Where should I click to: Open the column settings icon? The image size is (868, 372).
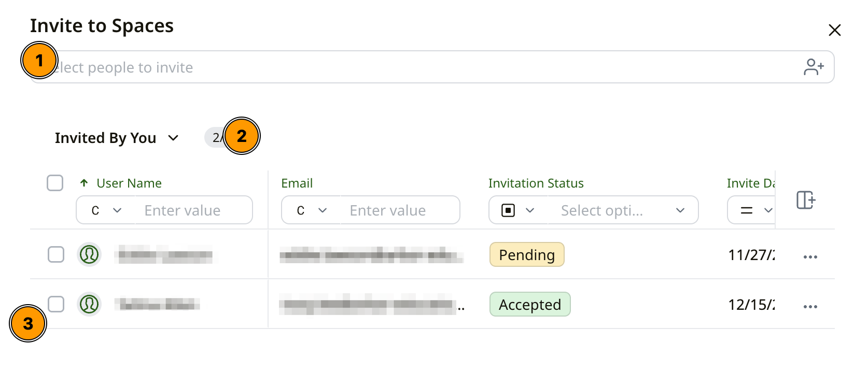point(806,200)
